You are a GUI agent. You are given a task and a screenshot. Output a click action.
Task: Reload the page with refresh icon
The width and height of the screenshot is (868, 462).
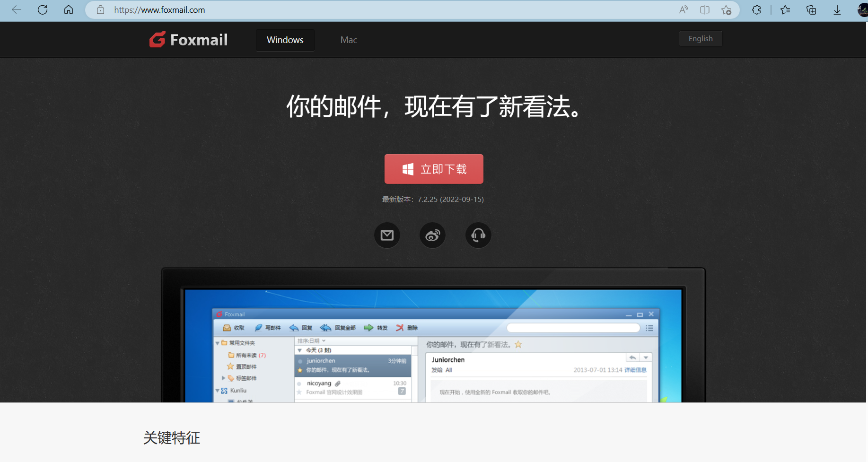tap(43, 10)
